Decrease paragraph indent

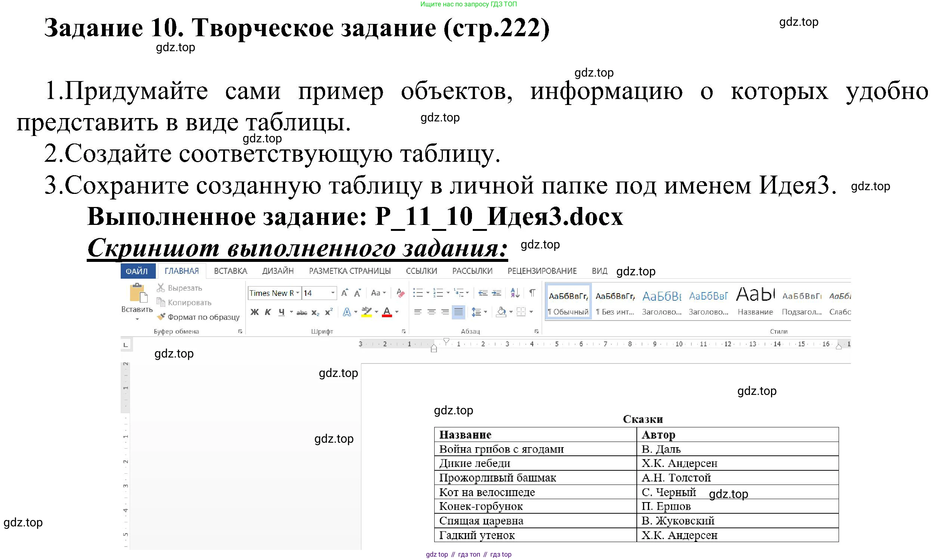[x=483, y=293]
